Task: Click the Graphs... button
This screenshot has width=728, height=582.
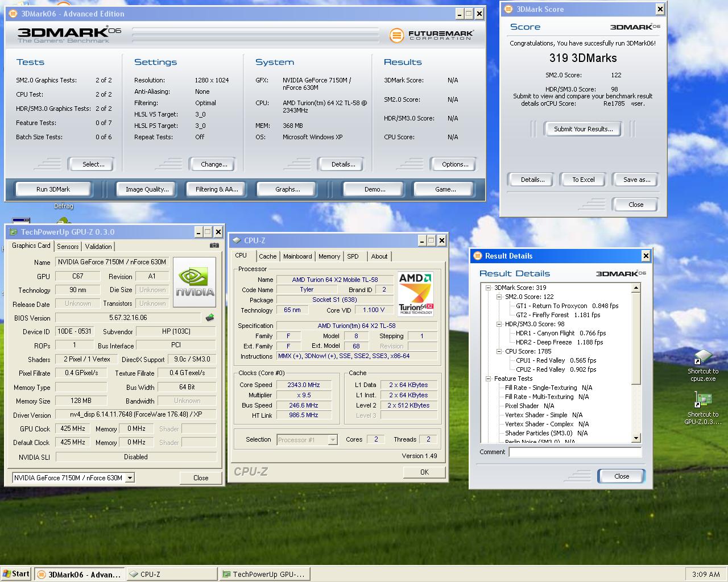Action: pyautogui.click(x=287, y=189)
